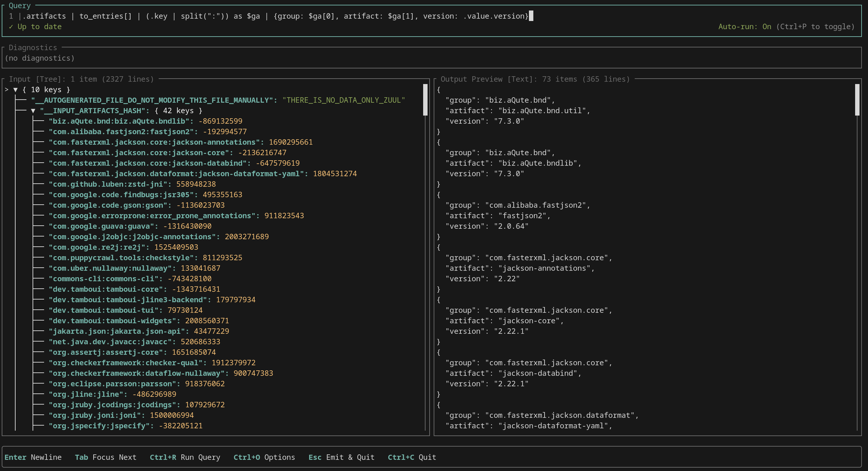Select the jackson-core hash row in tree
This screenshot has width=868, height=471.
pyautogui.click(x=167, y=153)
